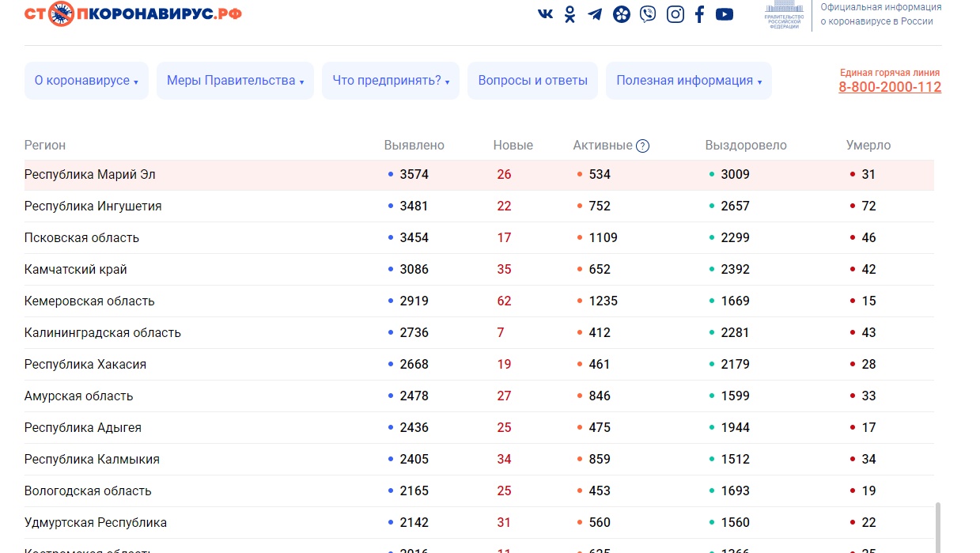Expand the 'О коронавирусе' dropdown menu
This screenshot has height=553, width=980.
click(86, 81)
